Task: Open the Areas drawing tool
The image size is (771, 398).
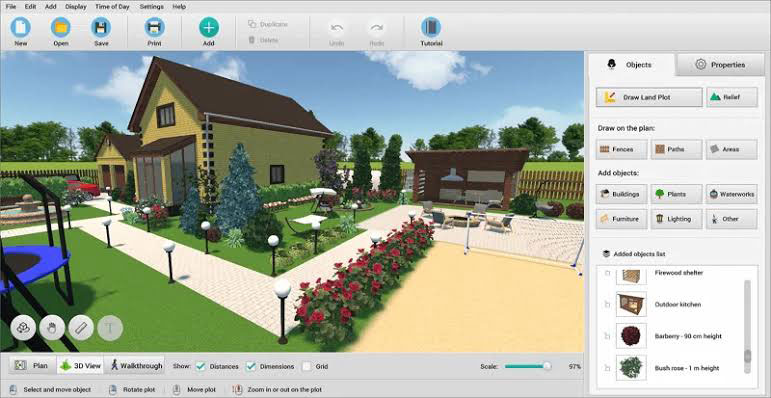Action: [732, 149]
